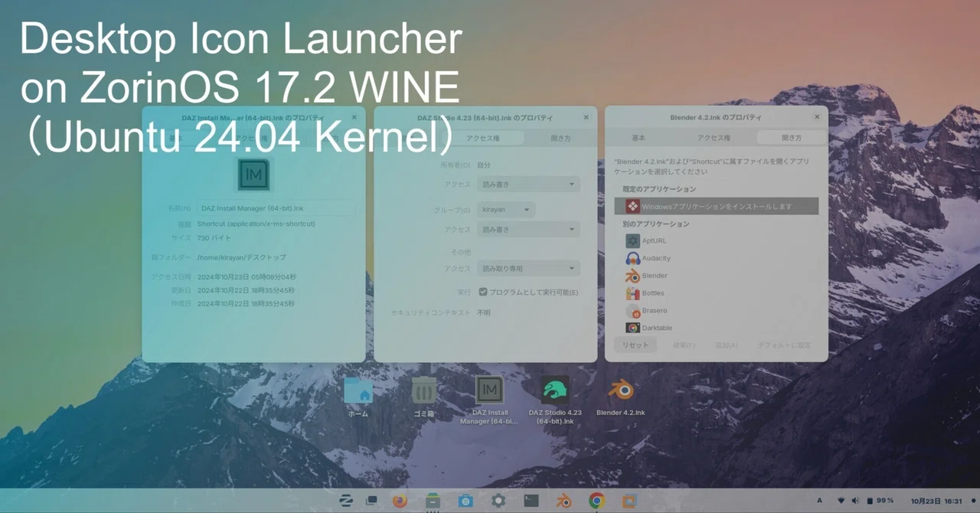Open the trash (ゴミ箱) desktop icon
The height and width of the screenshot is (513, 980).
point(423,397)
